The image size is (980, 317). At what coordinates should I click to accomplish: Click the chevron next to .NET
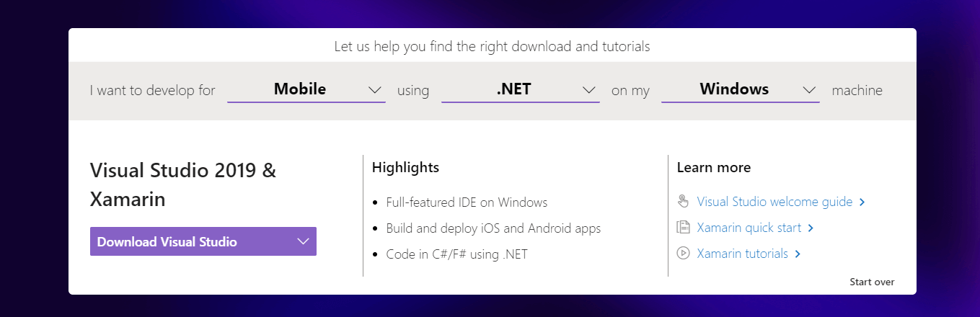(589, 90)
